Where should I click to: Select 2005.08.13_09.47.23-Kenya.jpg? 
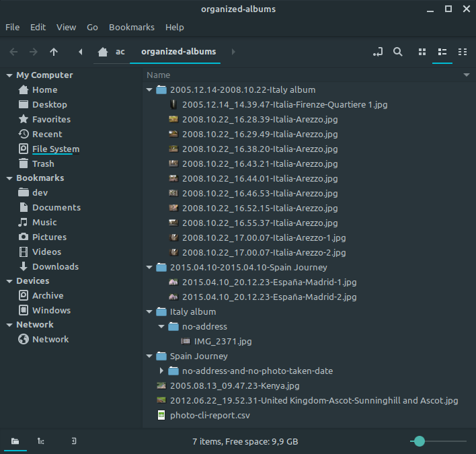tap(235, 386)
